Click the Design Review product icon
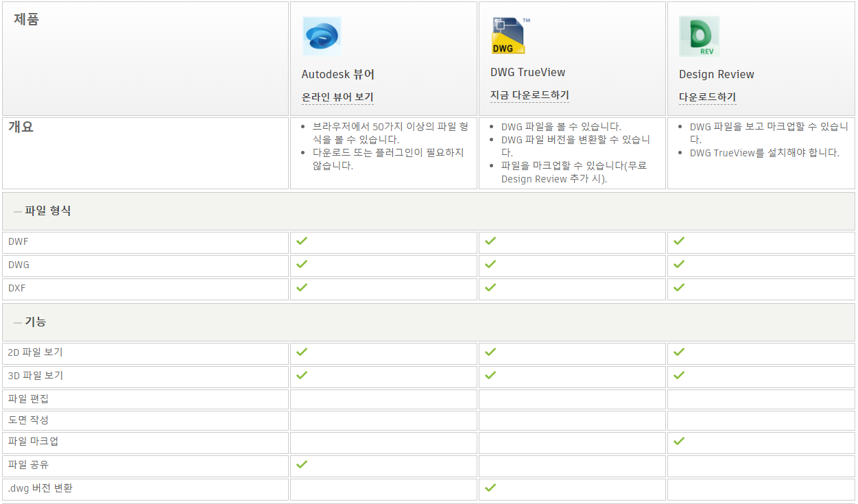Viewport: 858px width, 504px height. [699, 36]
